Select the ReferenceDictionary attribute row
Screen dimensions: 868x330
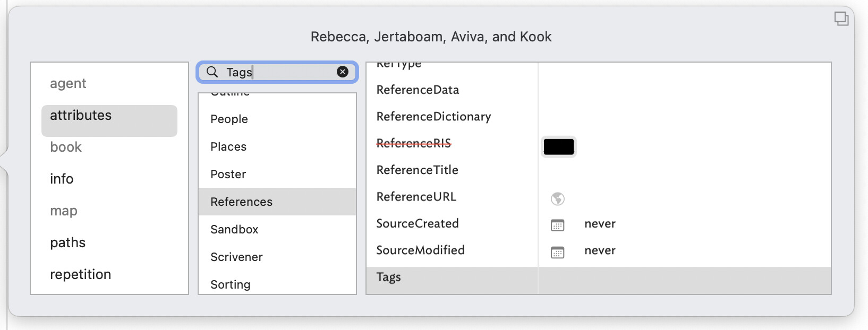(433, 117)
